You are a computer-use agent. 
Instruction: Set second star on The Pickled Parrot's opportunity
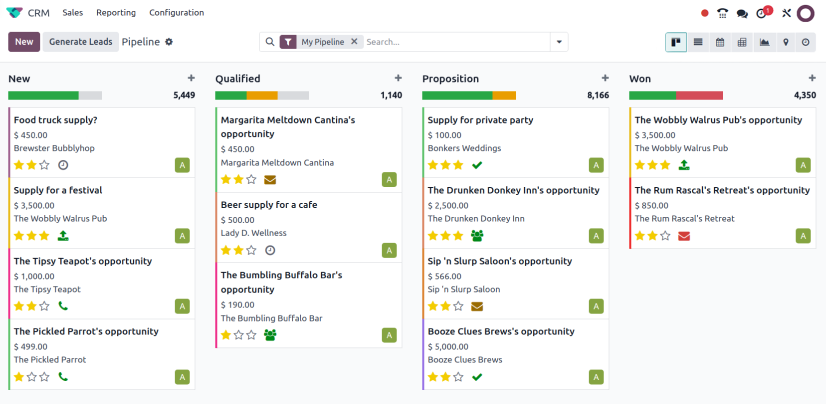coord(31,377)
